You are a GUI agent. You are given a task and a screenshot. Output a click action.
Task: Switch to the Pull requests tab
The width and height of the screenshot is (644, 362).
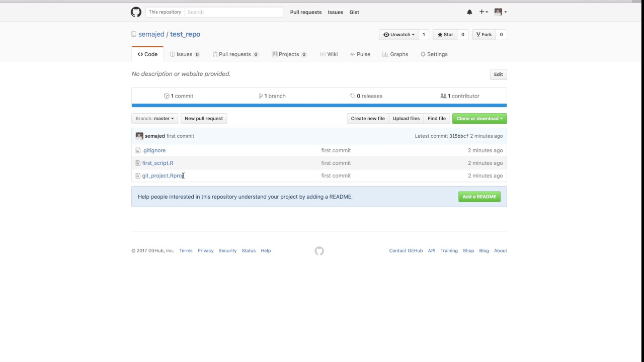[x=235, y=54]
